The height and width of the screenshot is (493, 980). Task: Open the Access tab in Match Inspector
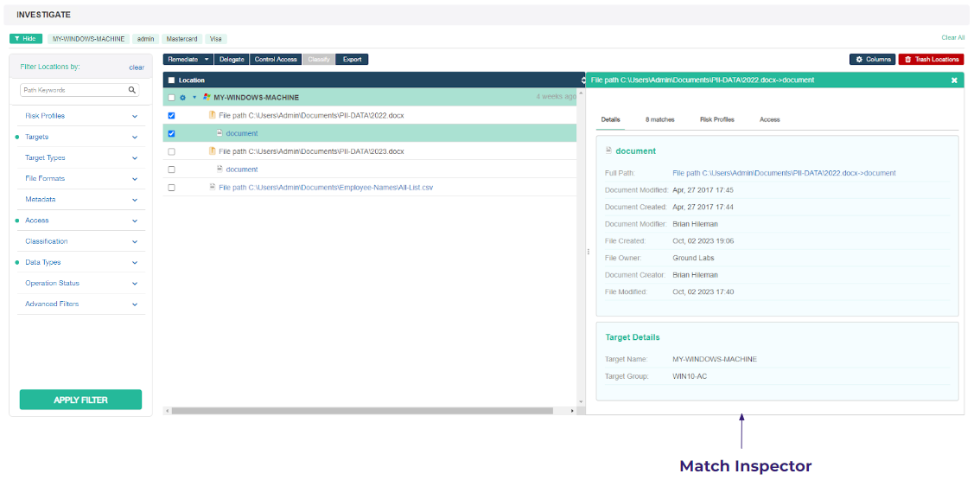click(769, 119)
